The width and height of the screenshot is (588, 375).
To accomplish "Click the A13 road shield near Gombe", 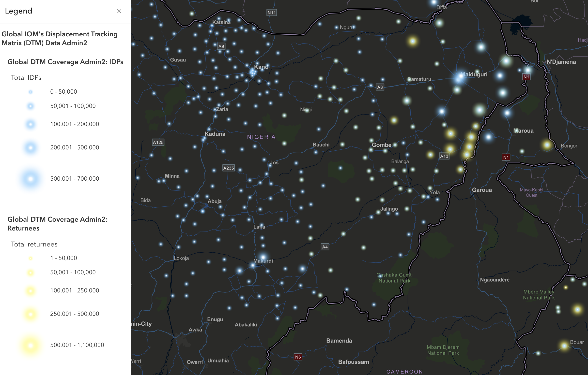I will click(444, 156).
